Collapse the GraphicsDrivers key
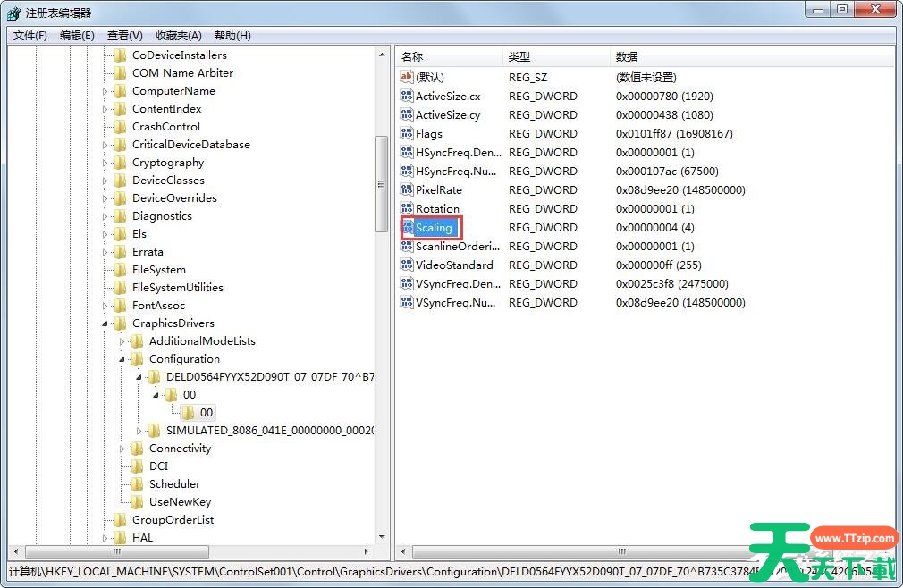The height and width of the screenshot is (588, 903). tap(105, 323)
